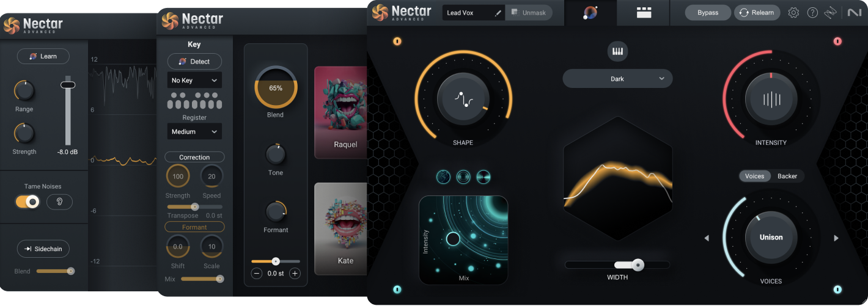Click the Shape knob curve icon
The image size is (868, 306).
(x=463, y=98)
